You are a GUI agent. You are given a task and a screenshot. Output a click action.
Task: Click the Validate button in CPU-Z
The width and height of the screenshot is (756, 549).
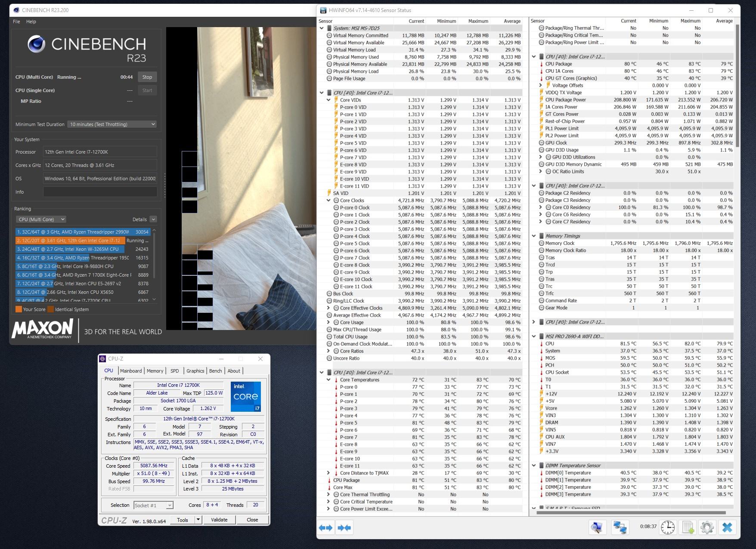tap(219, 520)
